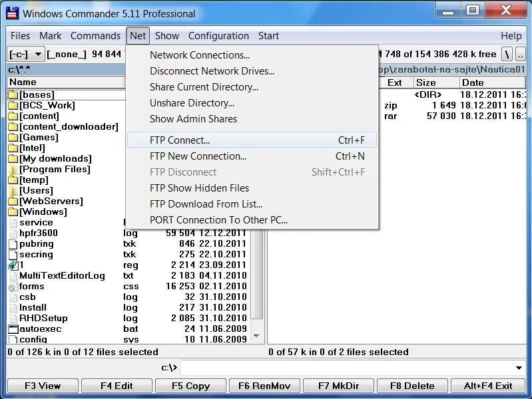Open the Help menu
This screenshot has width=532, height=399.
511,36
